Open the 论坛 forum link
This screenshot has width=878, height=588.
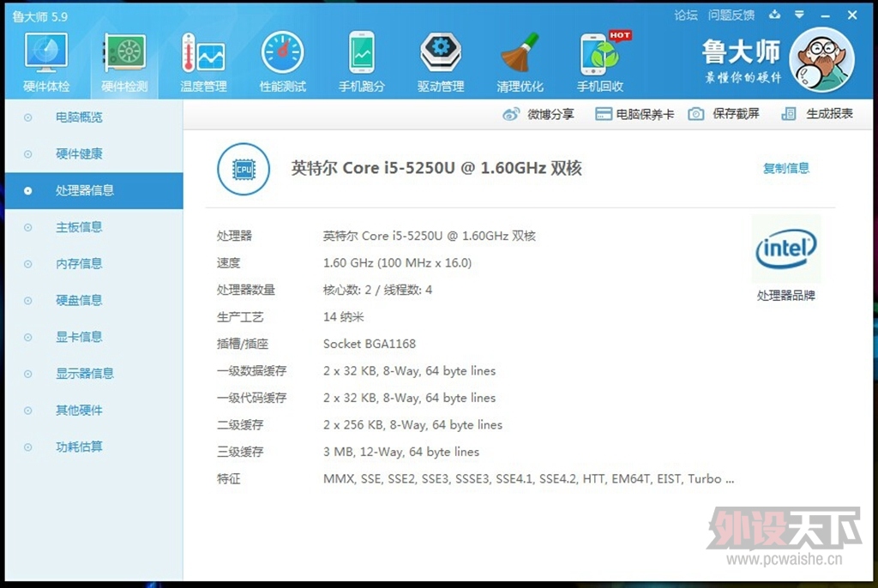click(686, 15)
